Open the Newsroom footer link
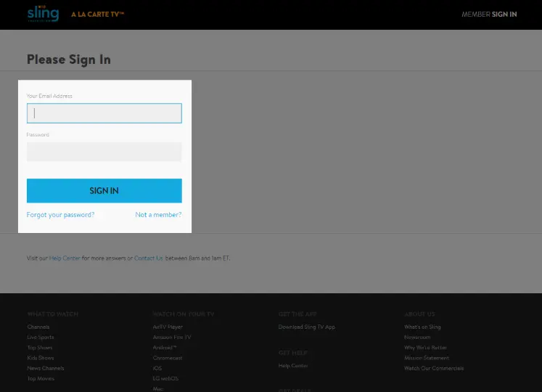542x392 pixels. [417, 337]
